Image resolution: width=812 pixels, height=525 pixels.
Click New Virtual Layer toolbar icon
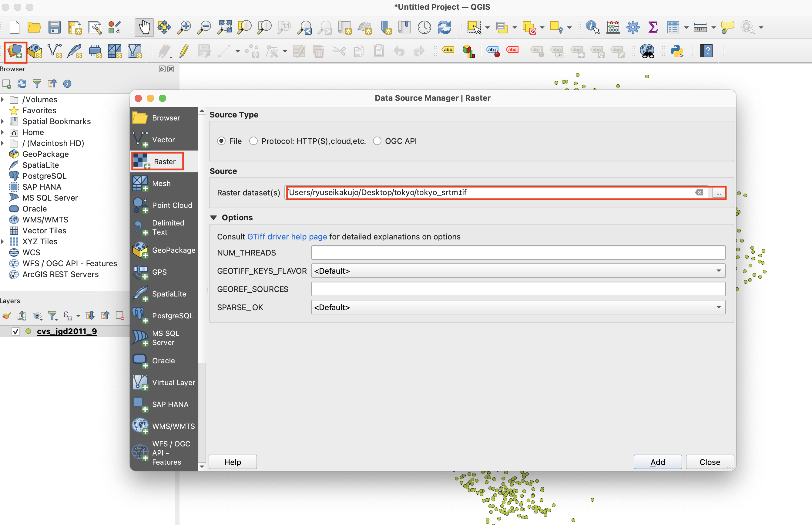(x=135, y=52)
